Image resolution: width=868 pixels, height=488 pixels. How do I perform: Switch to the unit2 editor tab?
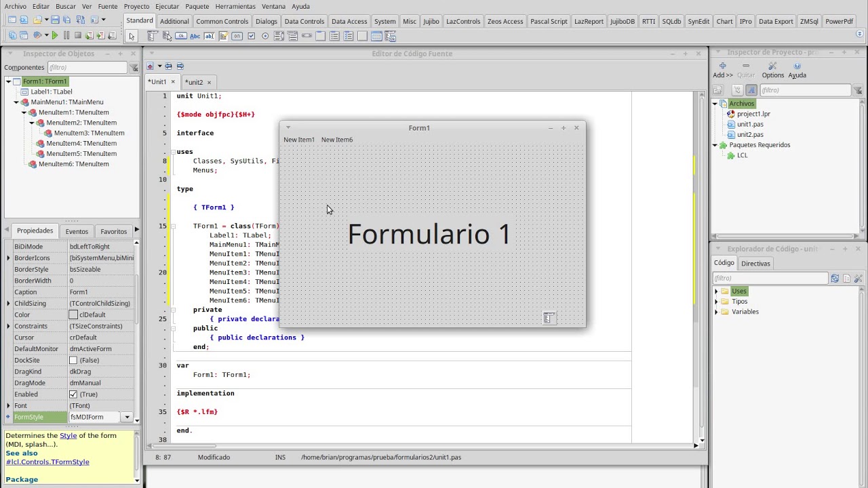pos(195,82)
